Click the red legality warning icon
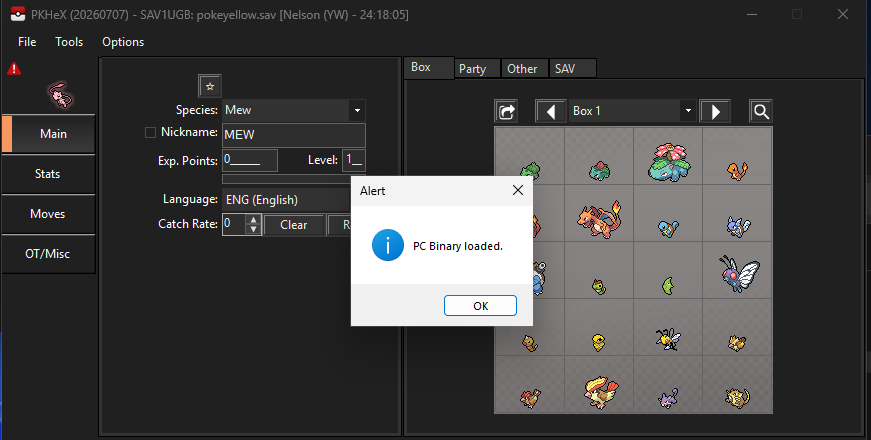871x440 pixels. coord(14,69)
